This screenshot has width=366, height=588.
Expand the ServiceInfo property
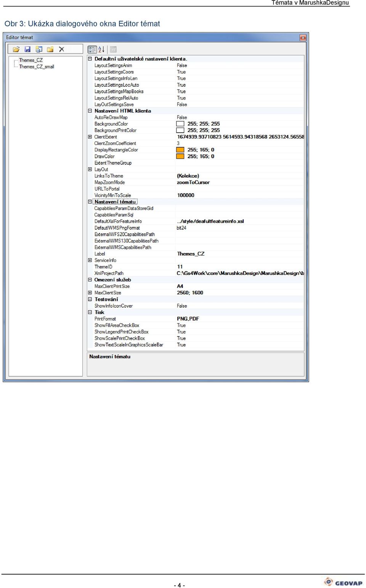tap(90, 260)
